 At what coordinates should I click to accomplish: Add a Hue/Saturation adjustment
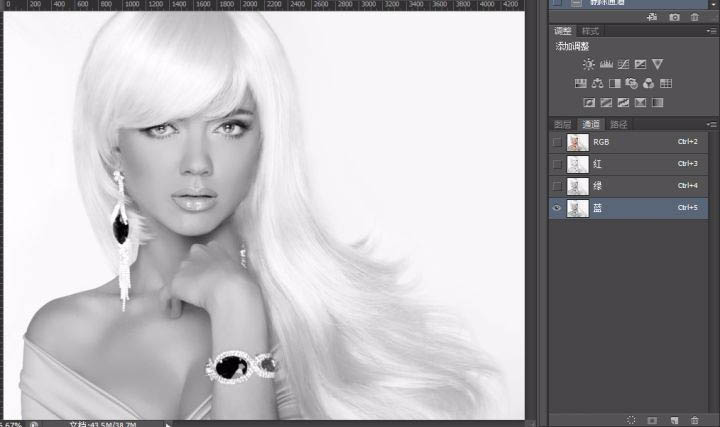click(580, 84)
